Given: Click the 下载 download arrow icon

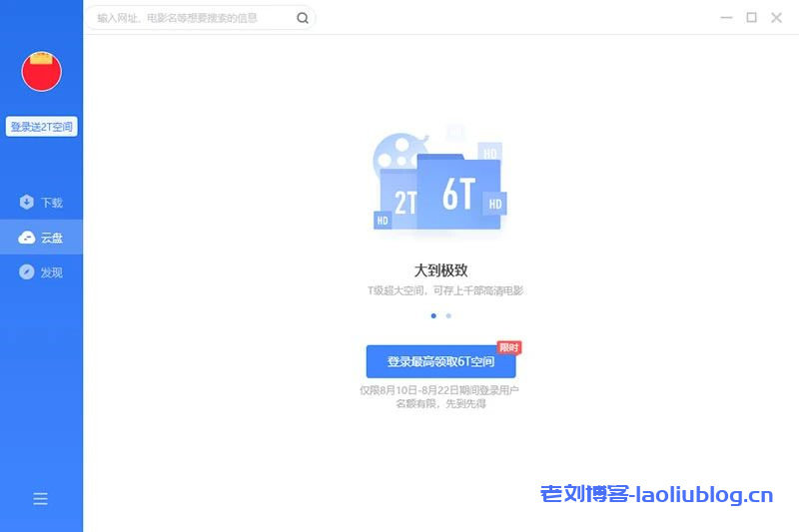Looking at the screenshot, I should (27, 203).
